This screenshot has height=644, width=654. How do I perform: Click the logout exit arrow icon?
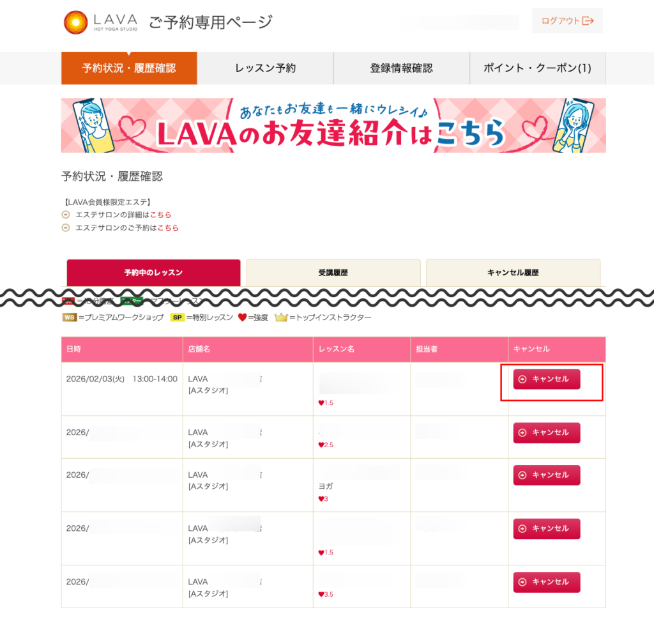click(588, 21)
